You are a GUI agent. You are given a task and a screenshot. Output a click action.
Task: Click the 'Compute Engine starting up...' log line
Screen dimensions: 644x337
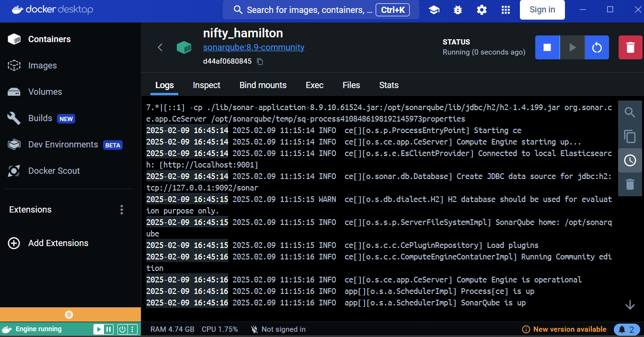364,142
